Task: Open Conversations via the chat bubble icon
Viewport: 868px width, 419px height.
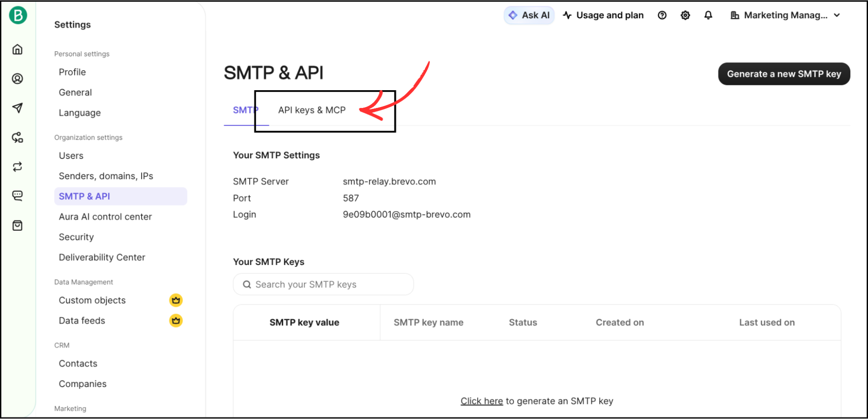Action: pos(17,195)
